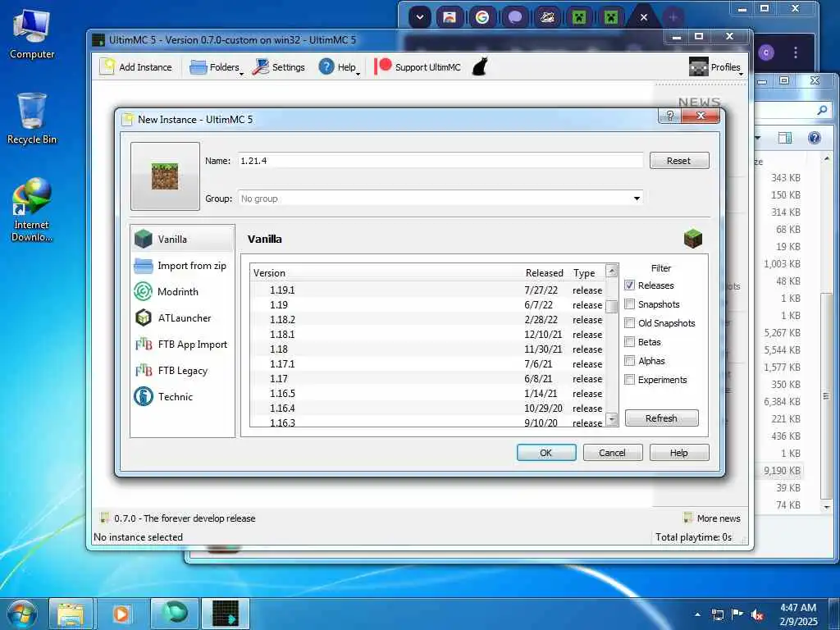Enable the Betas filter checkbox
Image resolution: width=840 pixels, height=630 pixels.
click(629, 342)
